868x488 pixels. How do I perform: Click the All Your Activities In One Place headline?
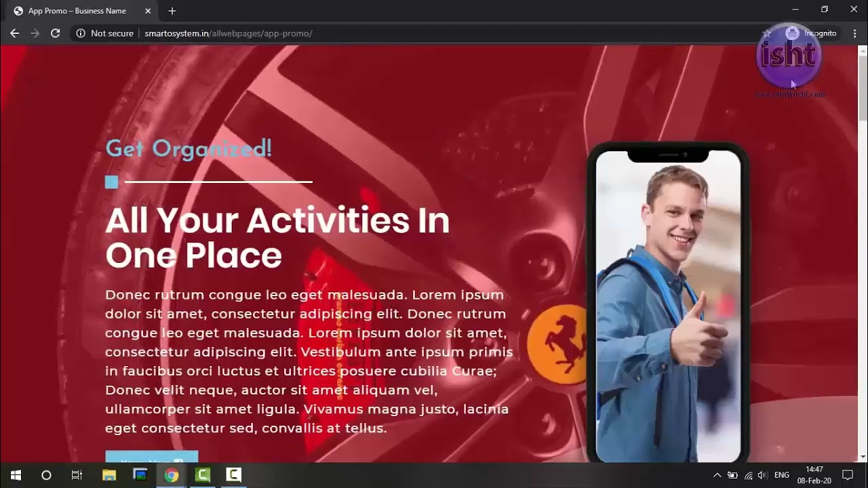pos(277,238)
